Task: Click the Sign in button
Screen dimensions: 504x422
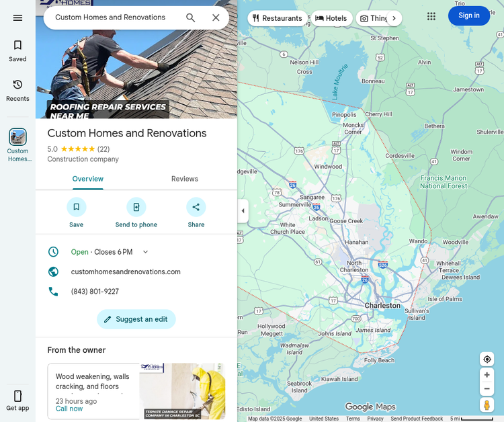Action: coord(468,15)
